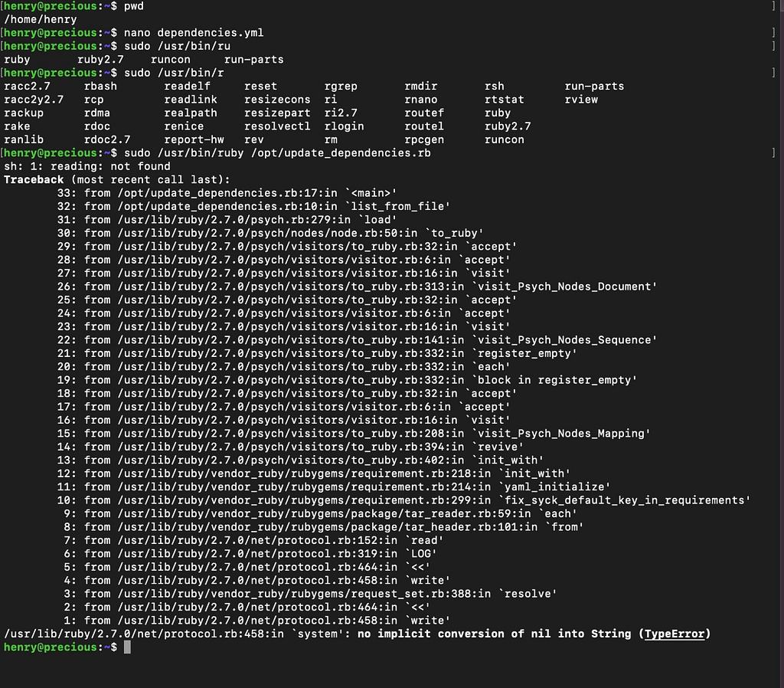The height and width of the screenshot is (688, 784).
Task: Select the '/home/henry' output line
Action: [x=40, y=19]
